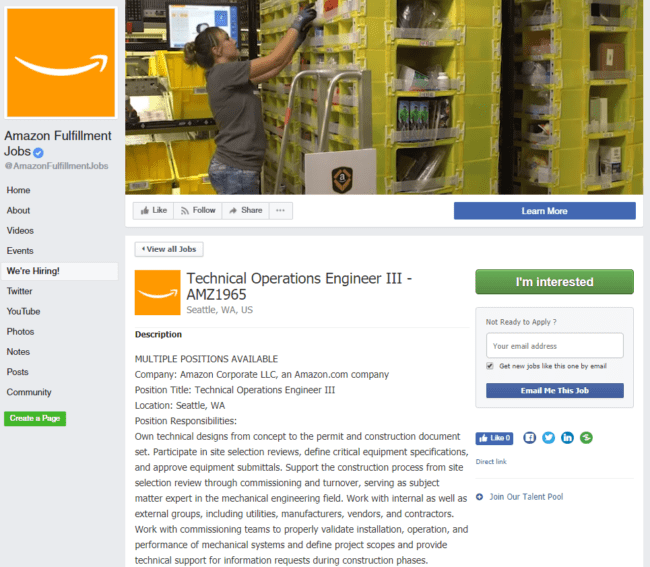Go to the Home sidebar item
The height and width of the screenshot is (567, 650).
[x=18, y=190]
